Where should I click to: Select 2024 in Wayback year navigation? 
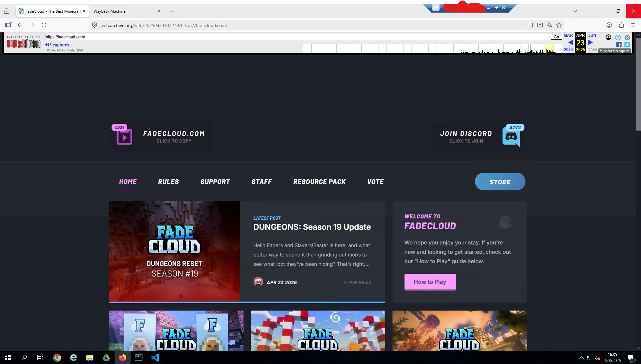click(x=568, y=50)
